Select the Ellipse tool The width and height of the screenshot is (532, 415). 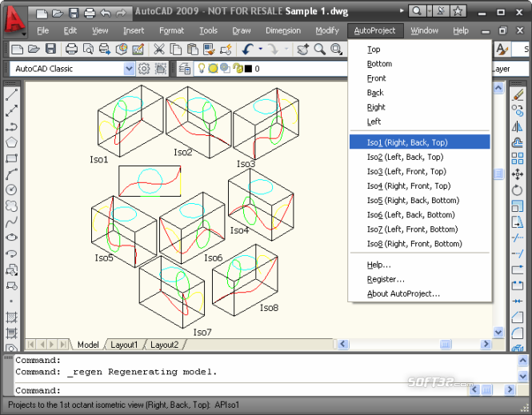point(11,237)
